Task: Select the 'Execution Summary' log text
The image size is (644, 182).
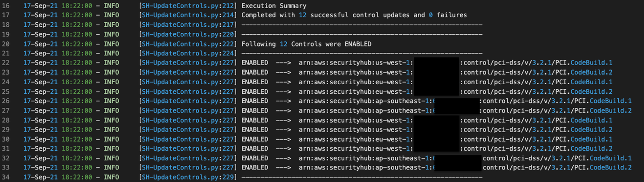Action: click(x=274, y=6)
